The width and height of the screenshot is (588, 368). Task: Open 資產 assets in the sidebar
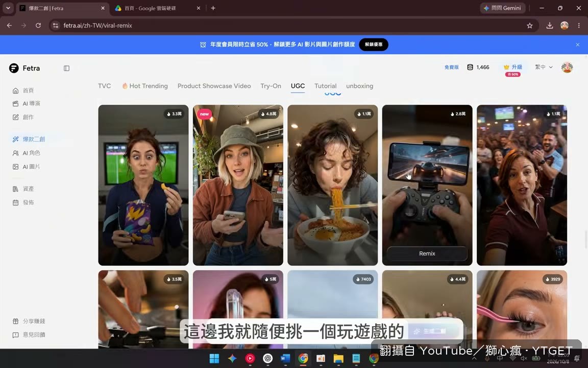[x=23, y=189]
